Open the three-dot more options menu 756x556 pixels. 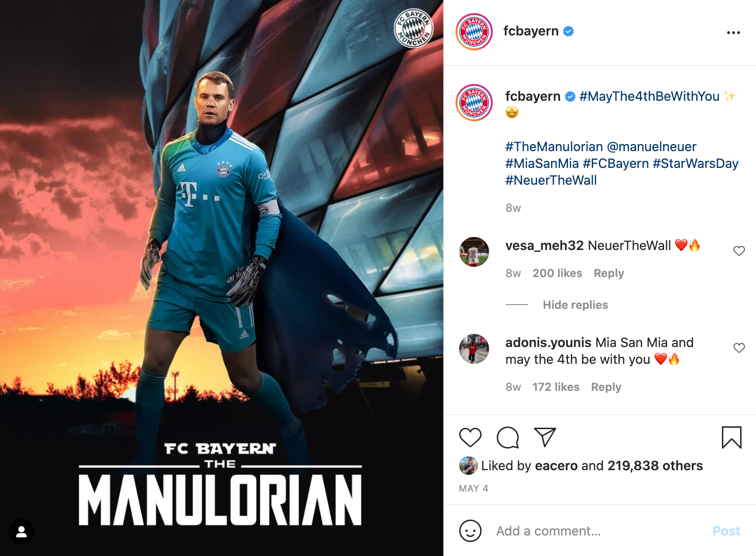[734, 33]
